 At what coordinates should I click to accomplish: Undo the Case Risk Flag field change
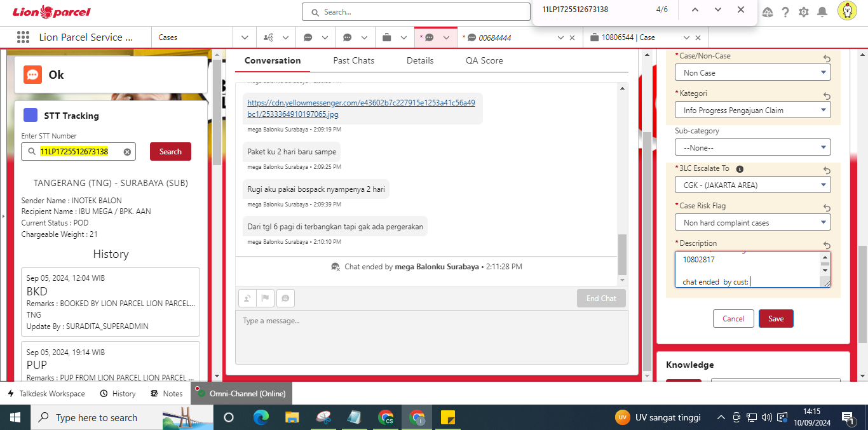(x=827, y=208)
